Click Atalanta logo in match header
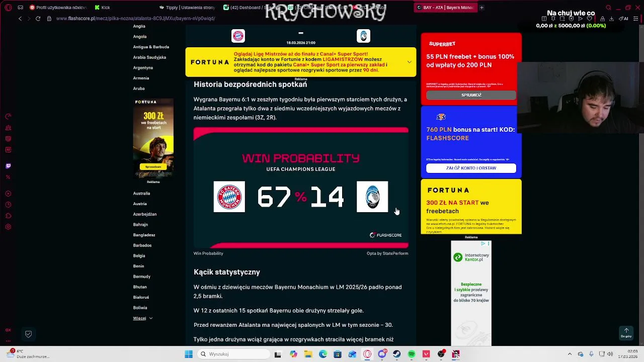 [x=363, y=36]
